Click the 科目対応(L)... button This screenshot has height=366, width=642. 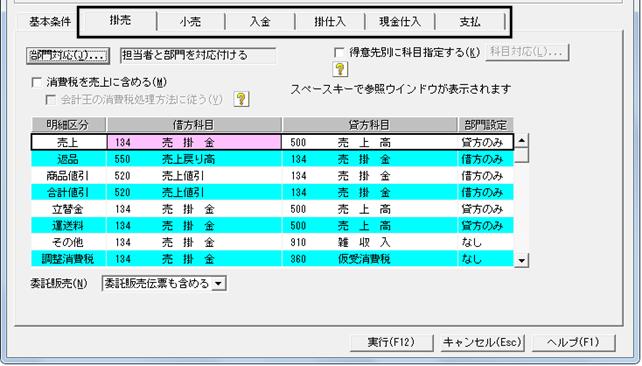coord(527,52)
